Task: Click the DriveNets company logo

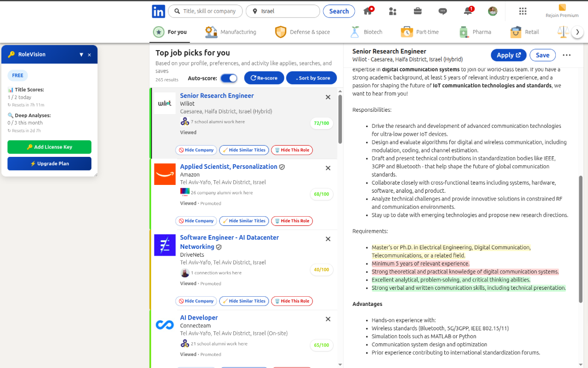Action: [x=164, y=245]
